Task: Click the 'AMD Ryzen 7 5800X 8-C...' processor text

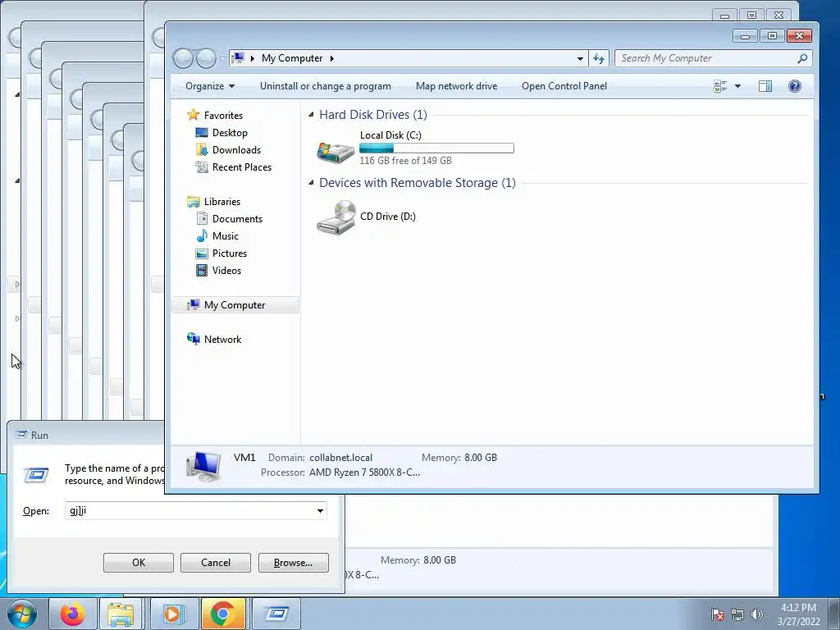Action: pos(364,472)
